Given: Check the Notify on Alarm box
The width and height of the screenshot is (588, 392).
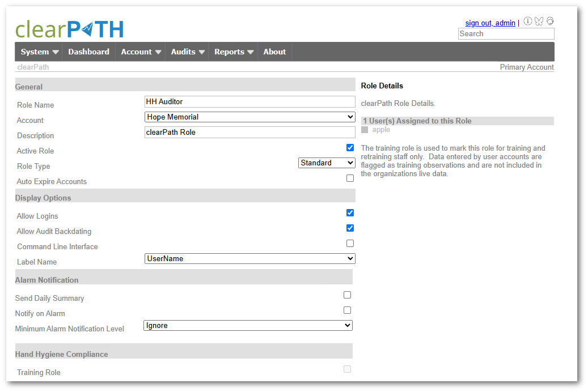Looking at the screenshot, I should (x=347, y=310).
